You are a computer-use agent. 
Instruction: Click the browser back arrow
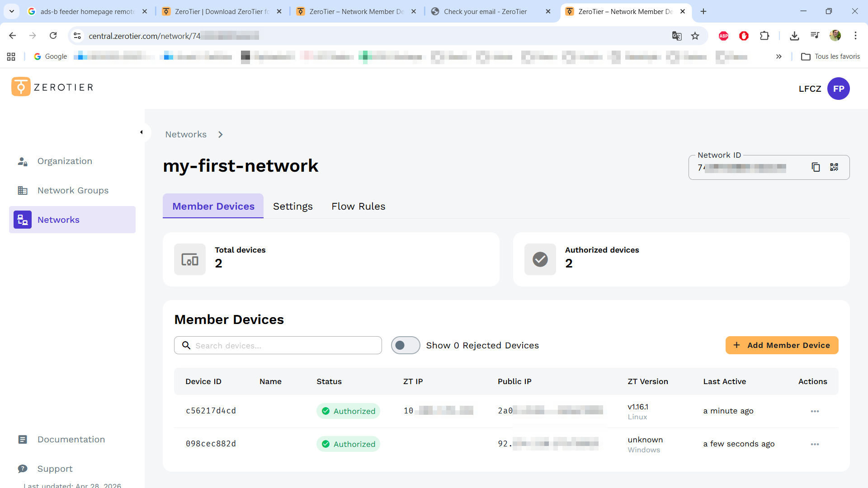click(13, 36)
